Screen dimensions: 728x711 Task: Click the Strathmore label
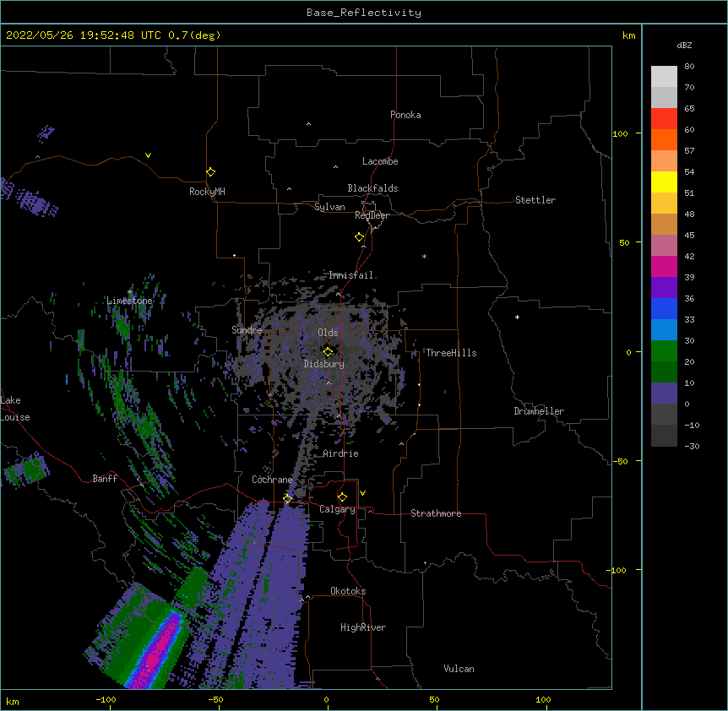coord(436,513)
